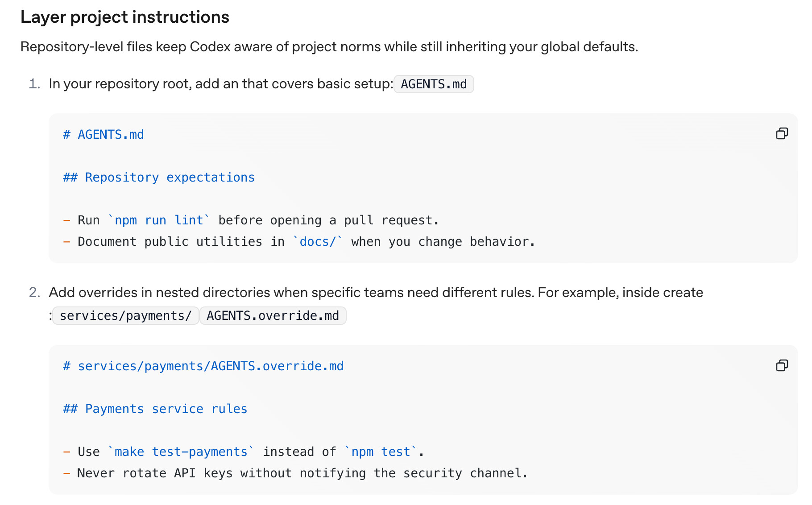The height and width of the screenshot is (505, 812).
Task: Click the inline AGENTS.md code tag
Action: click(434, 84)
